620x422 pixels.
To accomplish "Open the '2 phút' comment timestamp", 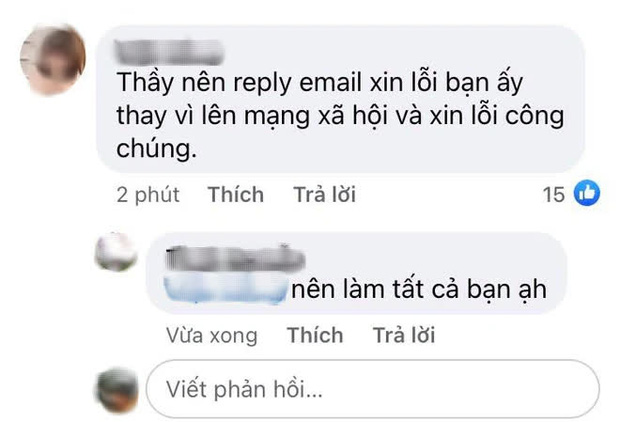I will click(x=148, y=195).
